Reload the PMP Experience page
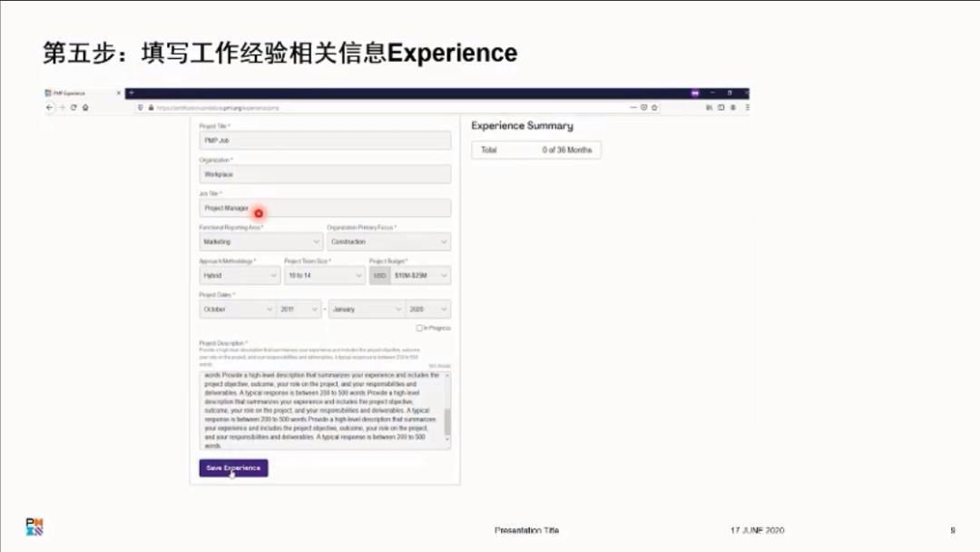980x552 pixels. [73, 107]
